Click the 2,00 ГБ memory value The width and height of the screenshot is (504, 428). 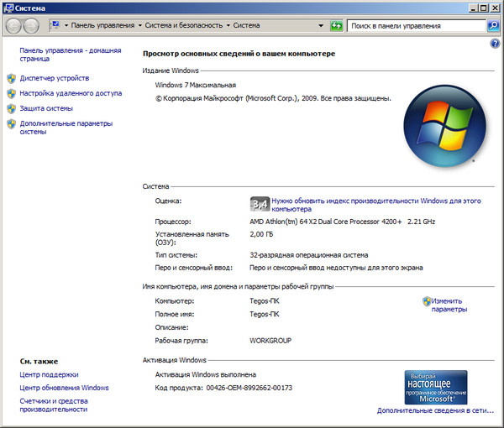(x=261, y=234)
